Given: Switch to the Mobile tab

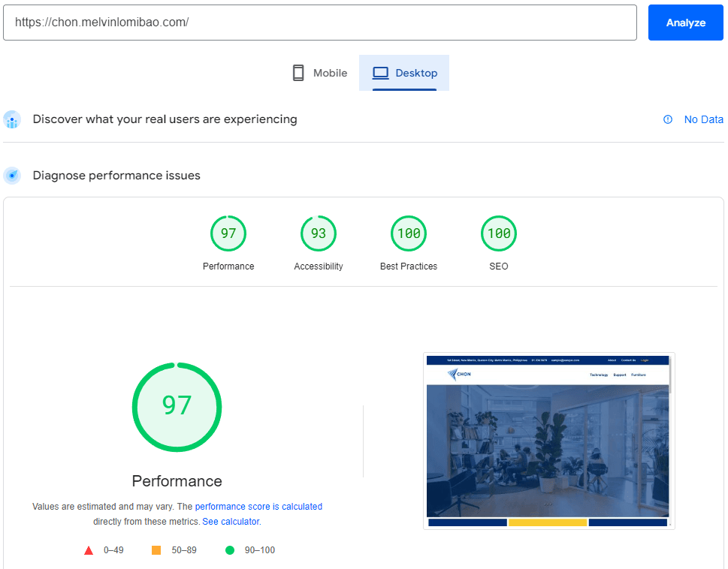Looking at the screenshot, I should tap(319, 73).
